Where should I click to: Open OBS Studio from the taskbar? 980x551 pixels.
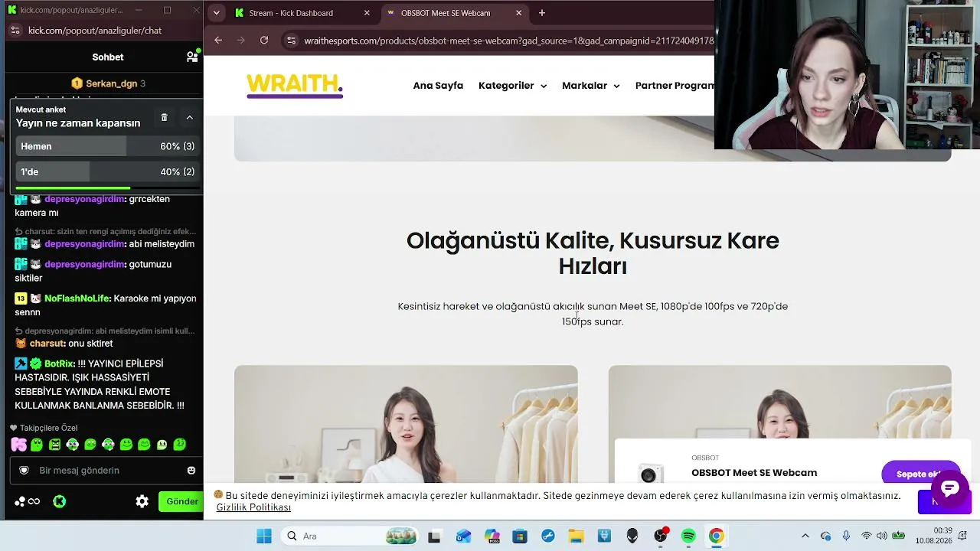click(x=660, y=536)
